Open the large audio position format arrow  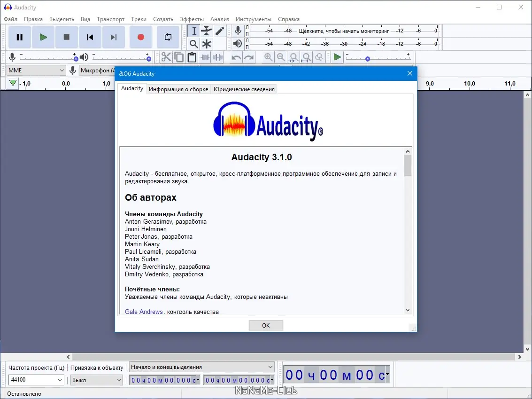point(387,375)
